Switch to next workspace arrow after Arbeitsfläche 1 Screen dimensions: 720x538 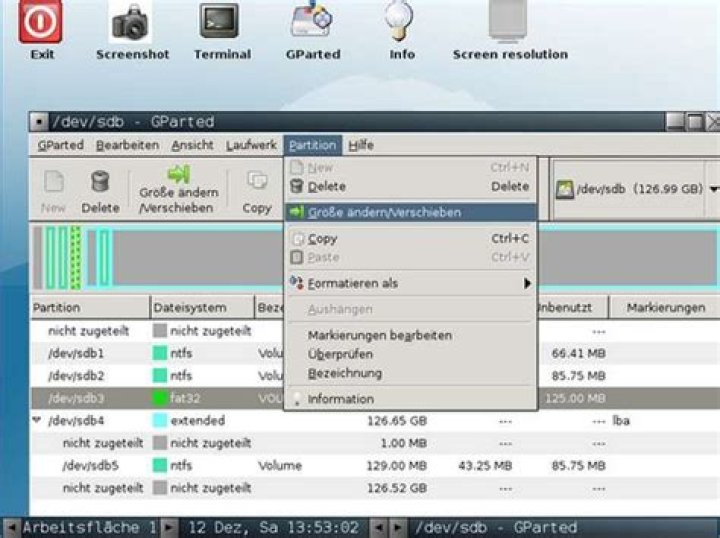coord(169,527)
